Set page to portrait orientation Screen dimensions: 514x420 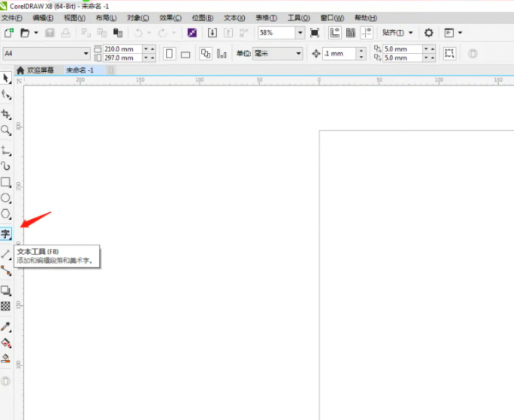point(169,54)
